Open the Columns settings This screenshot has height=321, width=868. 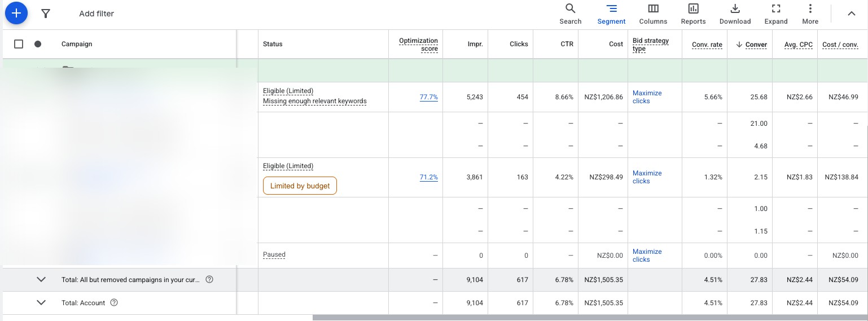tap(653, 14)
